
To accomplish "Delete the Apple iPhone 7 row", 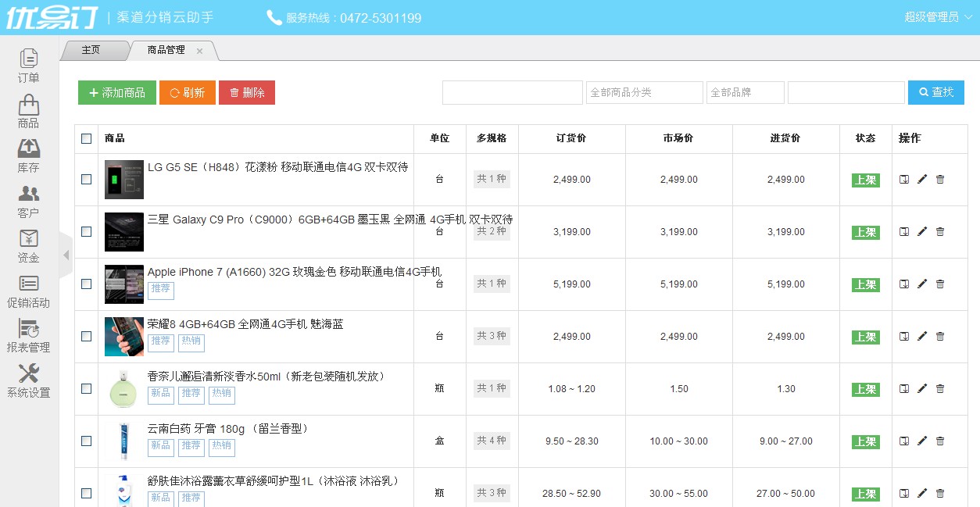I will click(940, 284).
